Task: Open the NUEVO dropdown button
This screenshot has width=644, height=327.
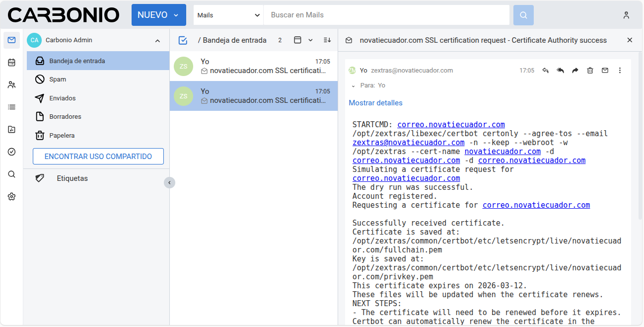Action: coord(158,15)
